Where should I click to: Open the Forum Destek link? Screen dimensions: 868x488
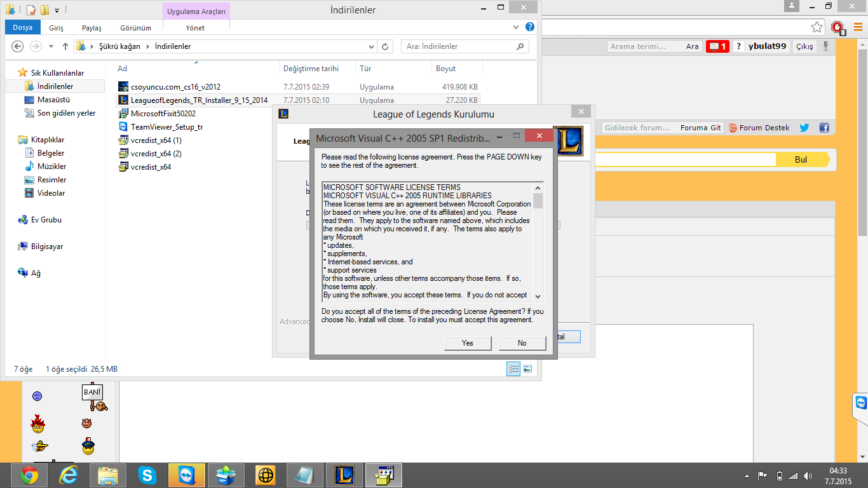coord(759,128)
